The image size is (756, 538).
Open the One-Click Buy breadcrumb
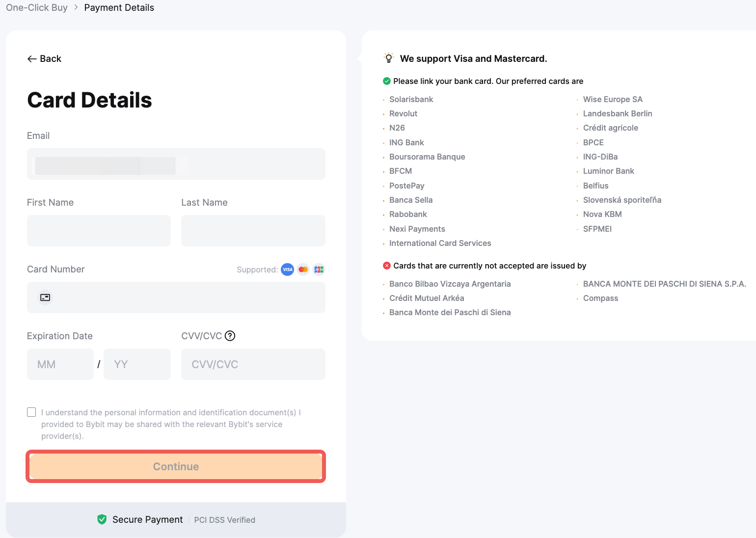37,7
